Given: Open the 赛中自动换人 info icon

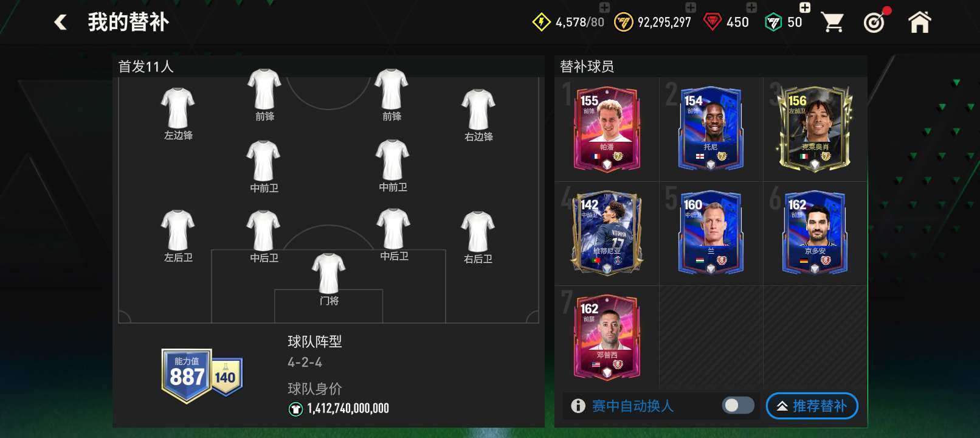Looking at the screenshot, I should tap(578, 406).
